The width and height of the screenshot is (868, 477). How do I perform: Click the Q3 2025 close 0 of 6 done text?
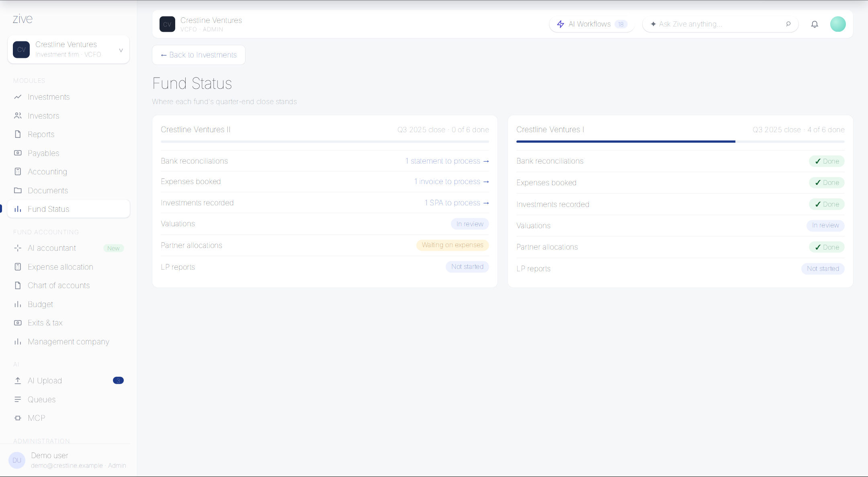443,130
